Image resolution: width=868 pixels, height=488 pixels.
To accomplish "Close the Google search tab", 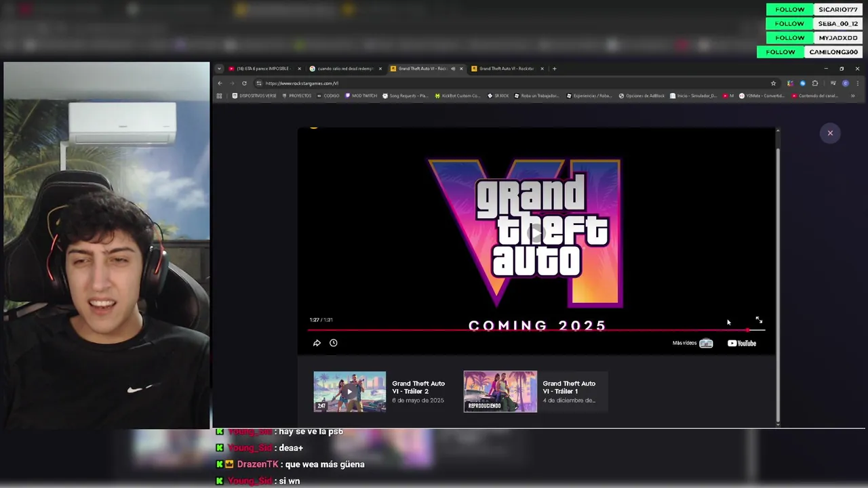I will (x=380, y=68).
